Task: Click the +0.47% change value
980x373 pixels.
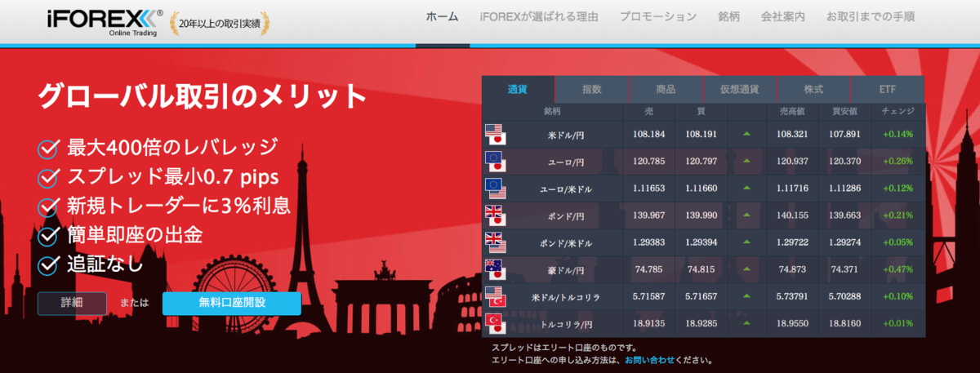Action: (898, 270)
